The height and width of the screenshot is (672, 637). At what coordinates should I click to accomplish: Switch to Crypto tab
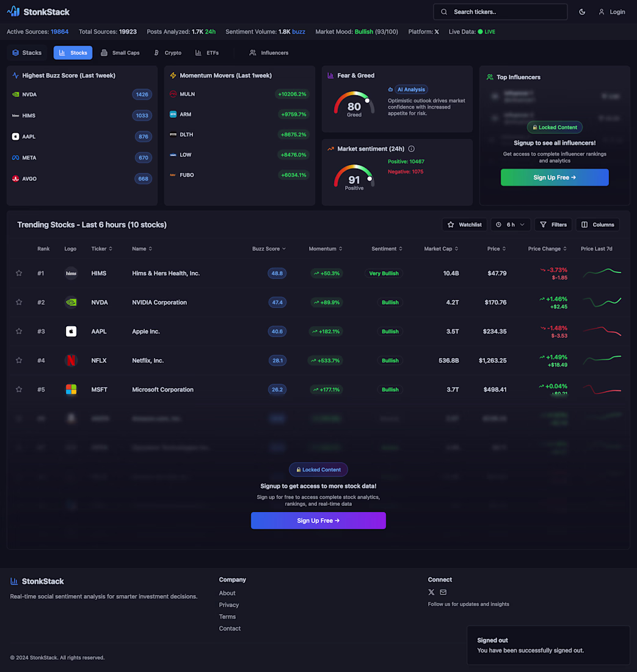click(168, 53)
